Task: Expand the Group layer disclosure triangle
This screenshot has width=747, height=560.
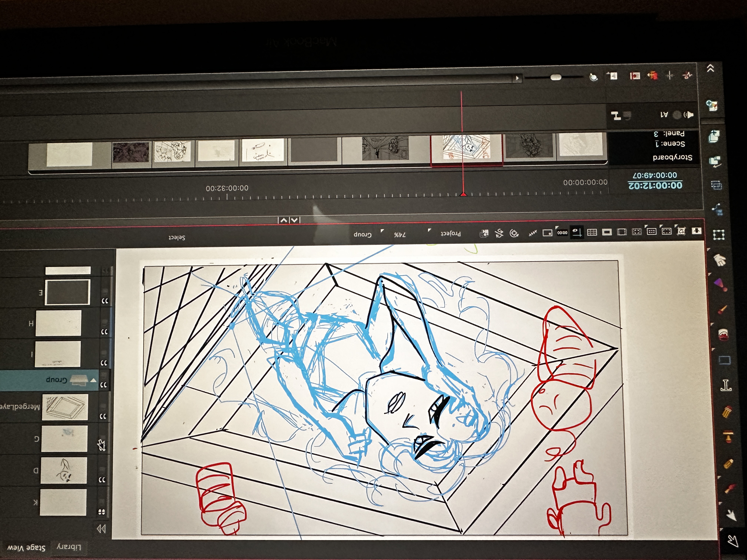Action: coord(93,380)
